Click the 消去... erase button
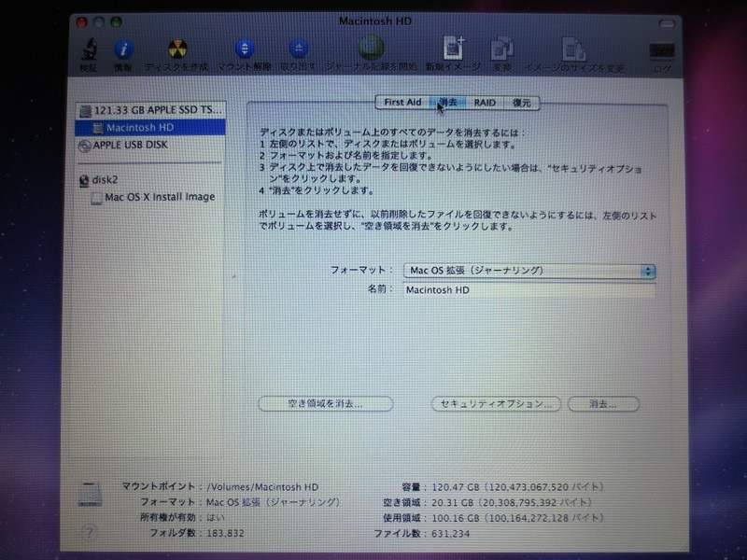 (603, 404)
